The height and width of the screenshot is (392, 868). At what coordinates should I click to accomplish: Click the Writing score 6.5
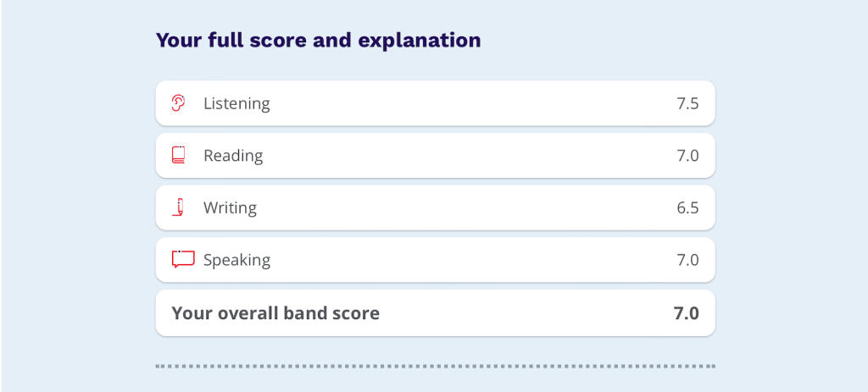coord(687,207)
